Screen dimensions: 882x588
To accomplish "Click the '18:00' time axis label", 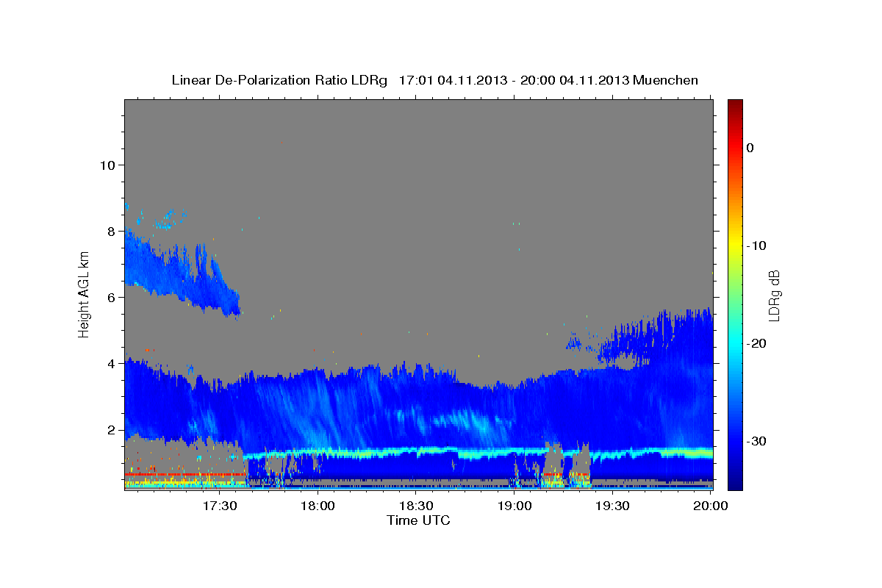I will (x=318, y=506).
